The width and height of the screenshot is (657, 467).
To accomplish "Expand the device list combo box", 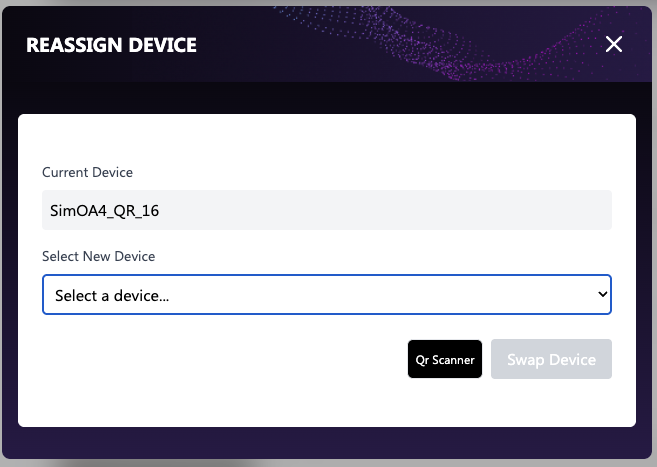I will [x=326, y=295].
